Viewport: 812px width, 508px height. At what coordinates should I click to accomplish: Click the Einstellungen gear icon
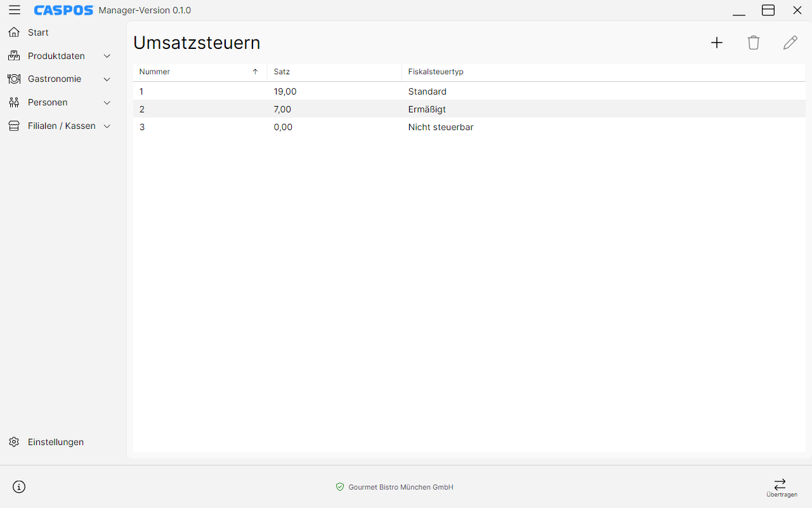pos(14,442)
